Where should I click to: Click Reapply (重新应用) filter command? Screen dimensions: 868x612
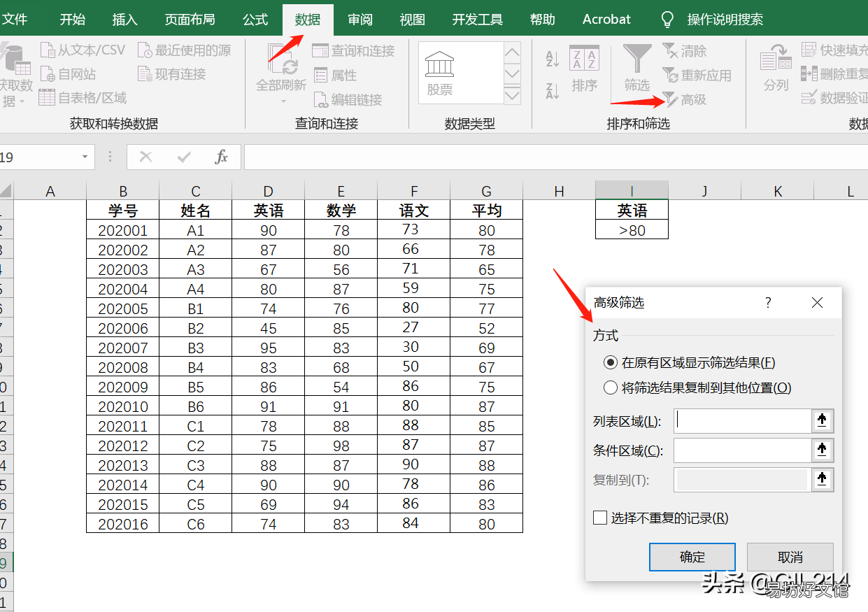pyautogui.click(x=697, y=76)
